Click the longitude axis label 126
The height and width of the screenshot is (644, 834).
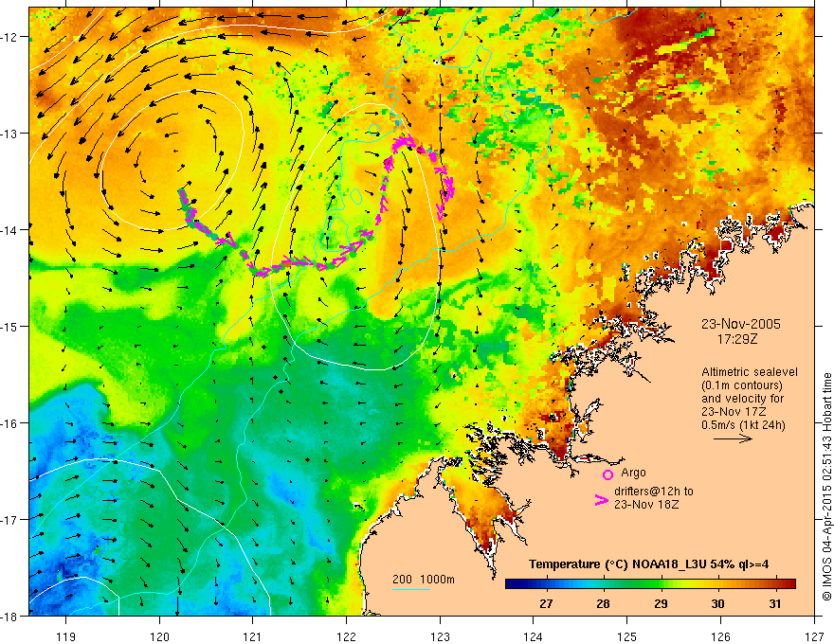[x=720, y=636]
